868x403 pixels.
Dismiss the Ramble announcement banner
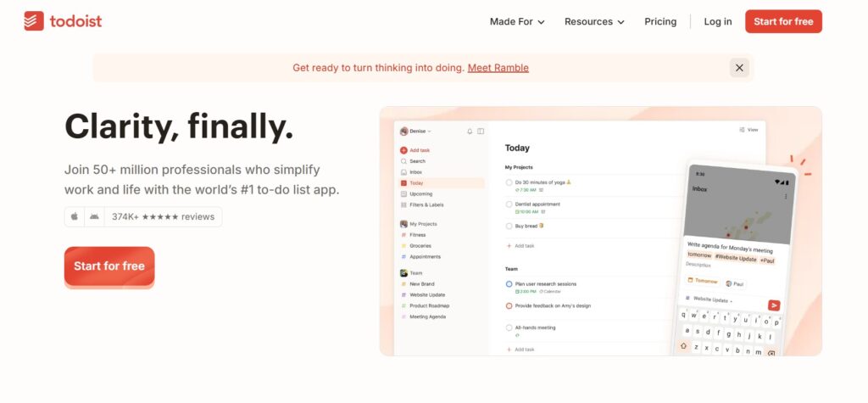pyautogui.click(x=739, y=68)
